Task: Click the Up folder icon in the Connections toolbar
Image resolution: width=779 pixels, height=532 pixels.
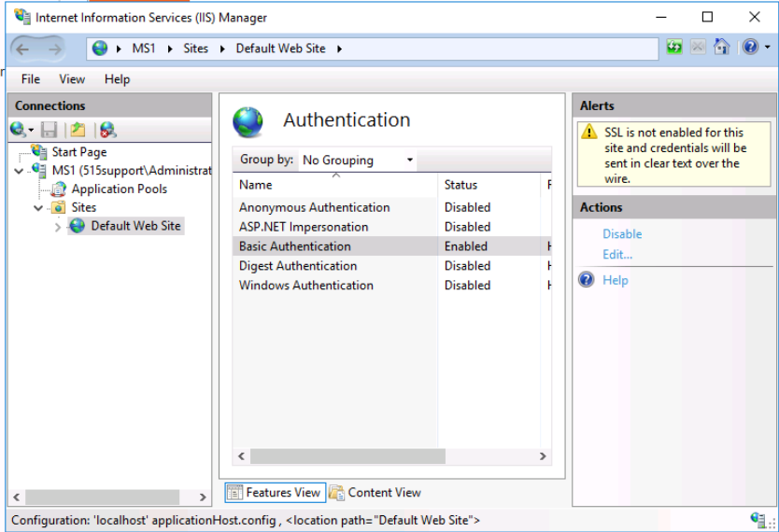Action: (78, 130)
